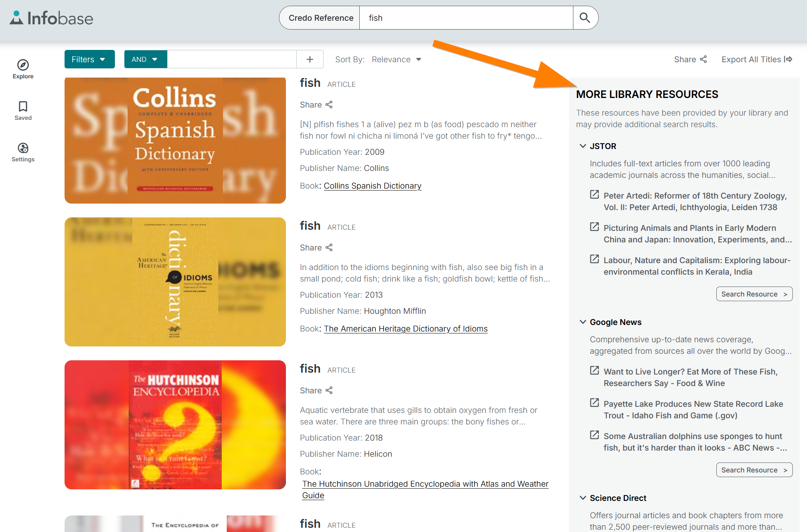Click the Collins Spanish Dictionary cover thumbnail
Image resolution: width=807 pixels, height=532 pixels.
175,141
